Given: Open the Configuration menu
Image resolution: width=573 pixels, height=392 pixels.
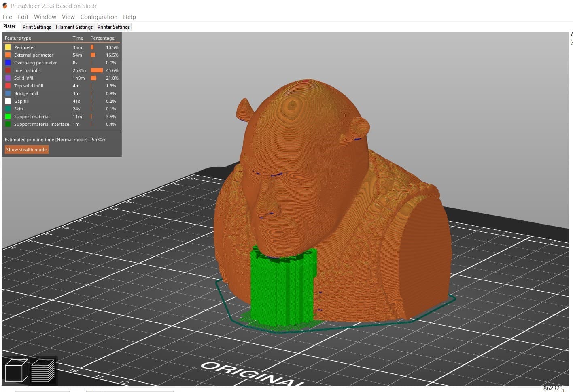Looking at the screenshot, I should 99,17.
